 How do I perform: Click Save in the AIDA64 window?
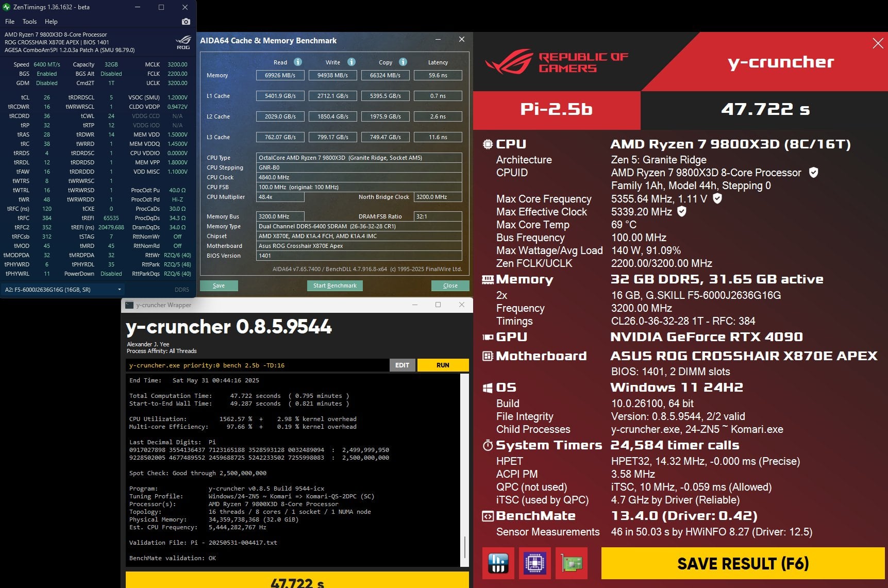pyautogui.click(x=219, y=285)
